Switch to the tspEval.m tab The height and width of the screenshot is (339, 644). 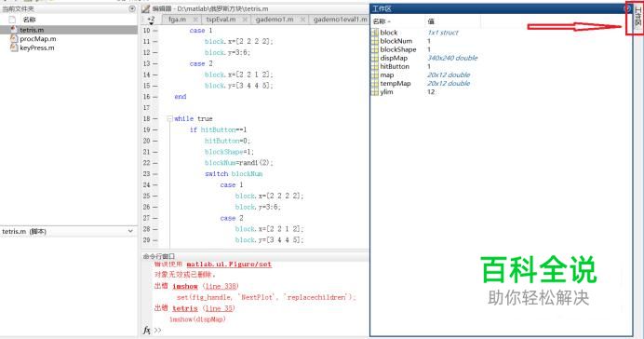point(221,20)
